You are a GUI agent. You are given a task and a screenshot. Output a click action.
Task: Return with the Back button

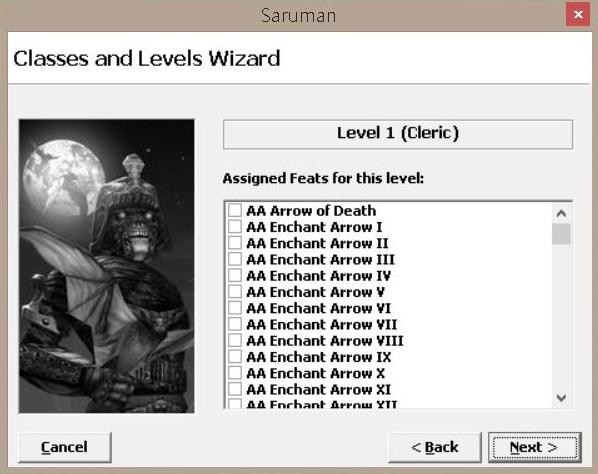click(x=435, y=447)
